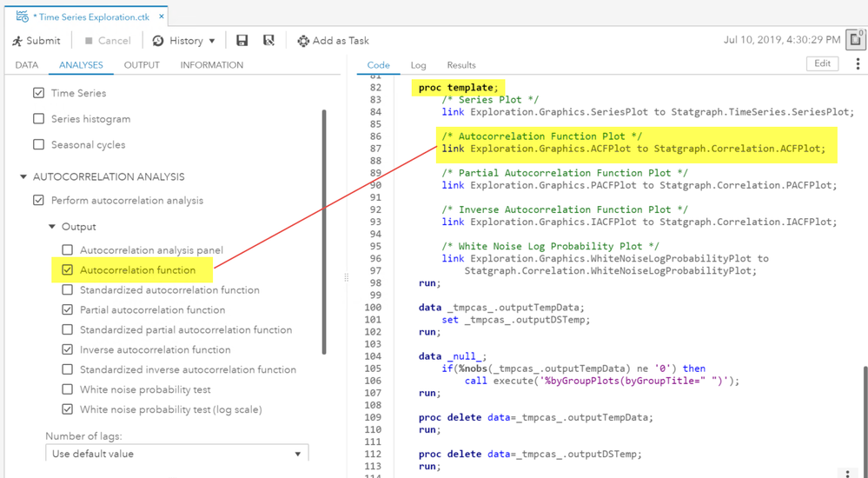Click the History clock icon
The width and height of the screenshot is (868, 478).
point(158,41)
